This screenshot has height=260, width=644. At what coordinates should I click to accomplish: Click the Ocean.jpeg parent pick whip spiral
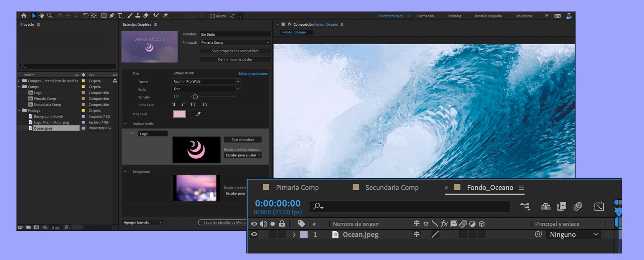[538, 234]
